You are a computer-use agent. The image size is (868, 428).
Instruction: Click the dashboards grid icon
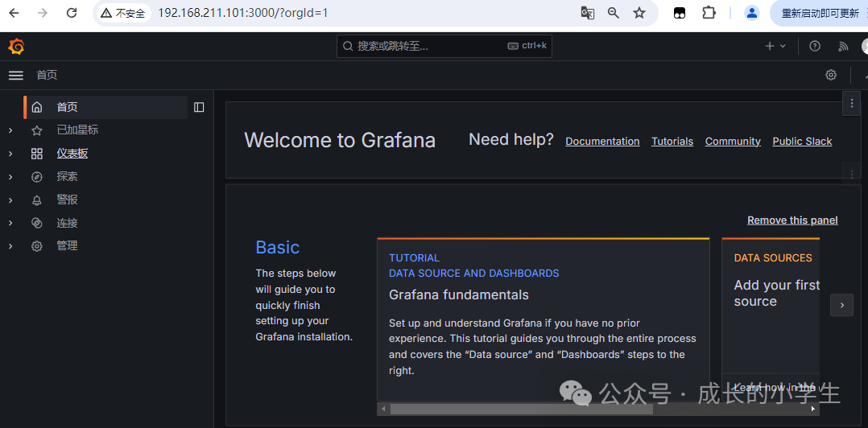(x=36, y=154)
